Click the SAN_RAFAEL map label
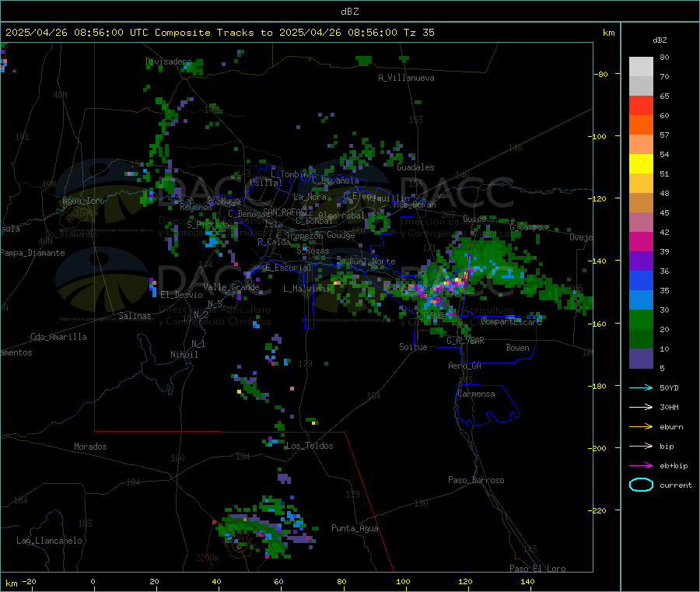This screenshot has width=700, height=592. click(x=284, y=212)
